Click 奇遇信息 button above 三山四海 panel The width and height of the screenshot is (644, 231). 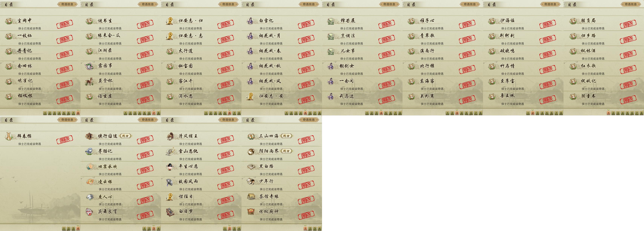click(x=309, y=120)
